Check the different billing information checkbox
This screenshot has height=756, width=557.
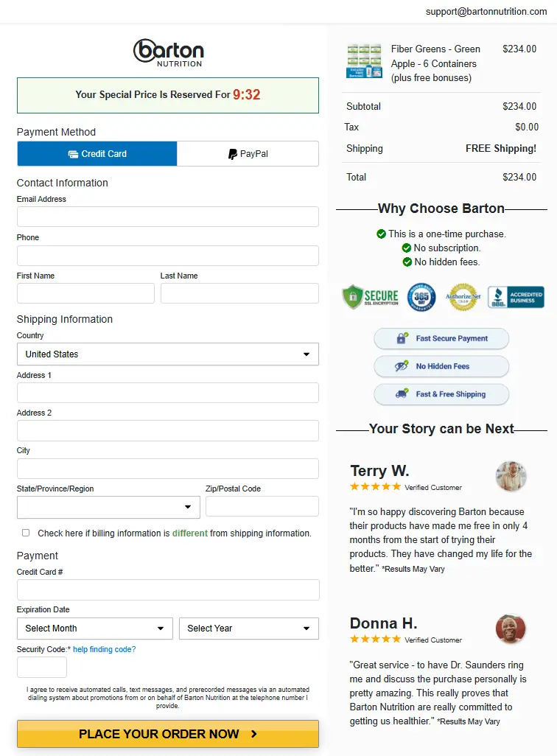coord(26,533)
